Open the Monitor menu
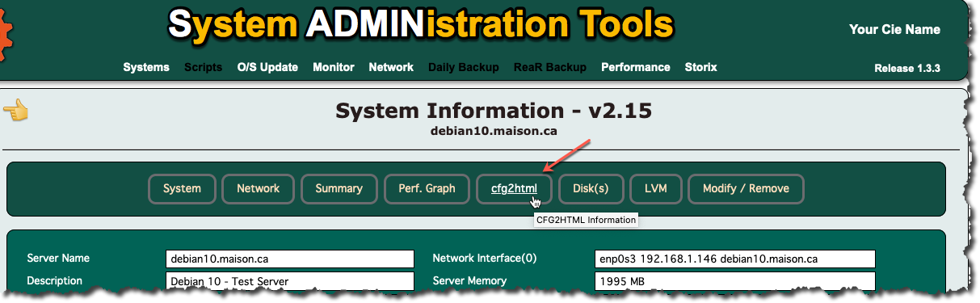The width and height of the screenshot is (980, 303). click(334, 67)
